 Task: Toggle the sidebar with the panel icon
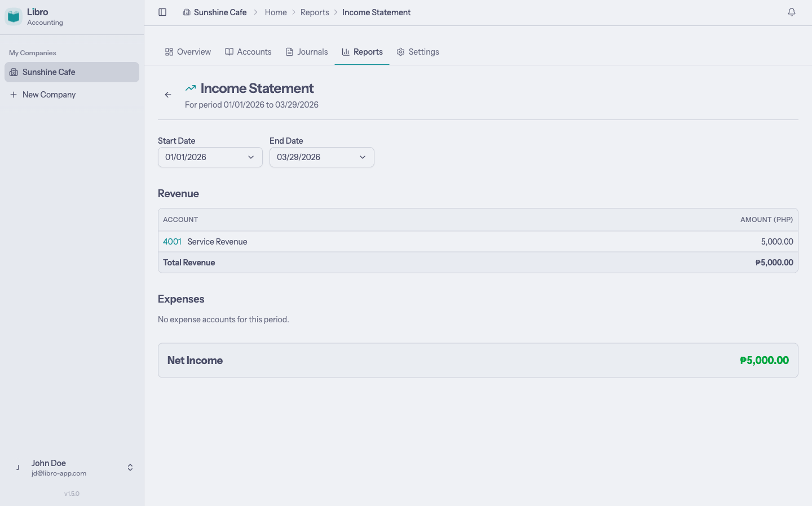click(x=162, y=12)
